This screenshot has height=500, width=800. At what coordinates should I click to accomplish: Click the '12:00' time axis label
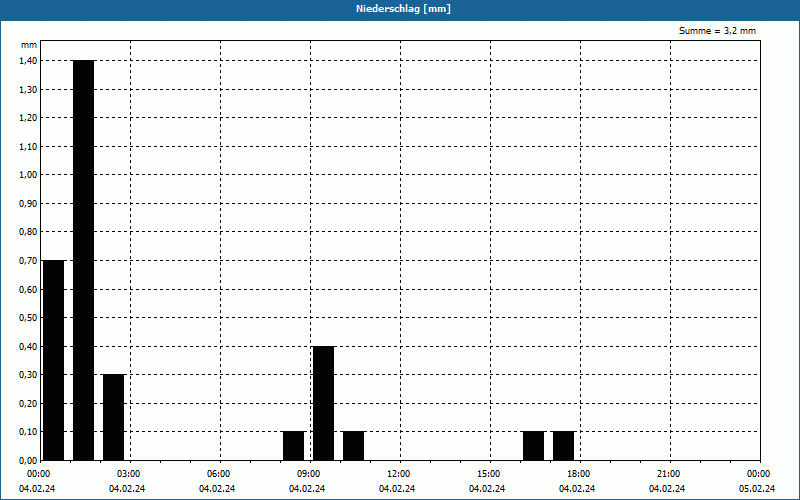(x=400, y=474)
